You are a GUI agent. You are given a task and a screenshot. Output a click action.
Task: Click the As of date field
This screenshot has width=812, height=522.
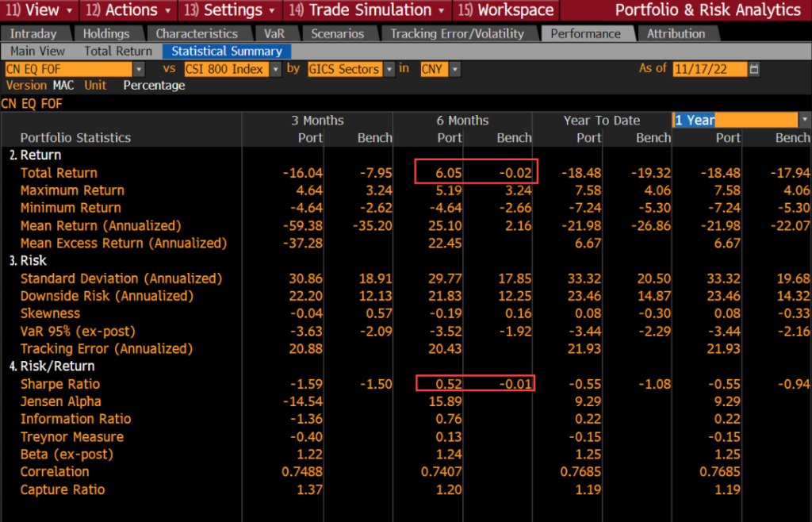pos(710,69)
